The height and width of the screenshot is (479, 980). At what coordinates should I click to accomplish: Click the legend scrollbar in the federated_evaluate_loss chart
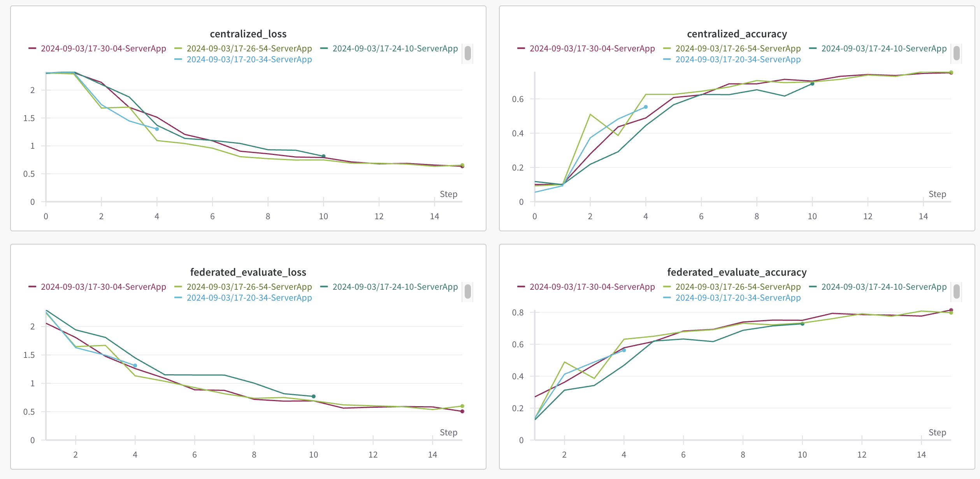[468, 292]
